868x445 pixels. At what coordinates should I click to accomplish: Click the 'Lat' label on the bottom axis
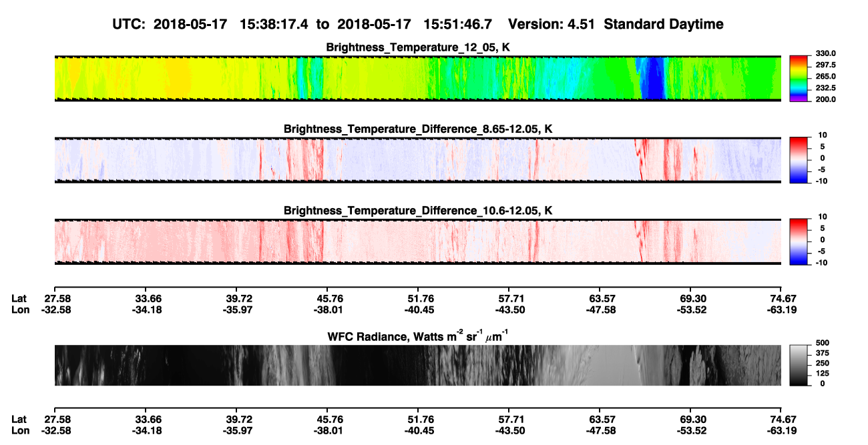(19, 419)
